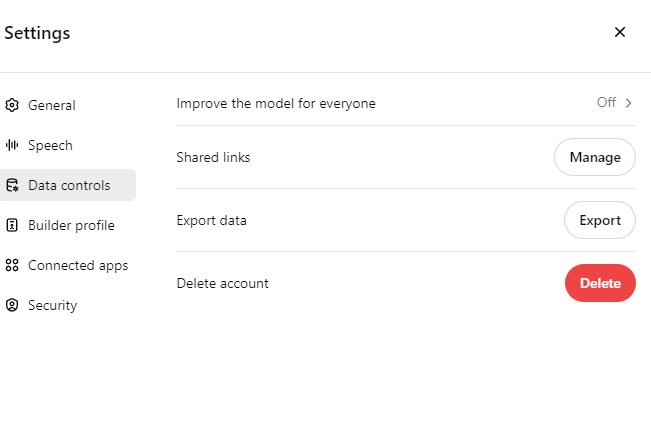Hit the red Delete button

coord(600,283)
